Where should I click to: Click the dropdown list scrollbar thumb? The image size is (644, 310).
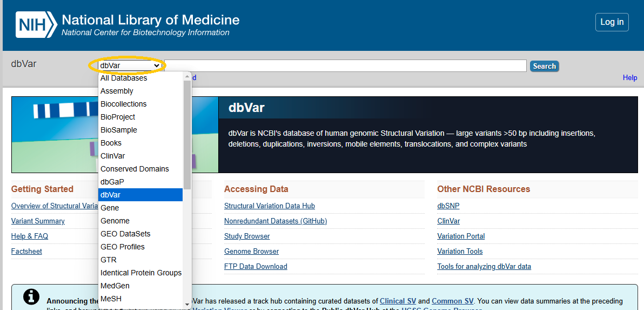point(187,135)
